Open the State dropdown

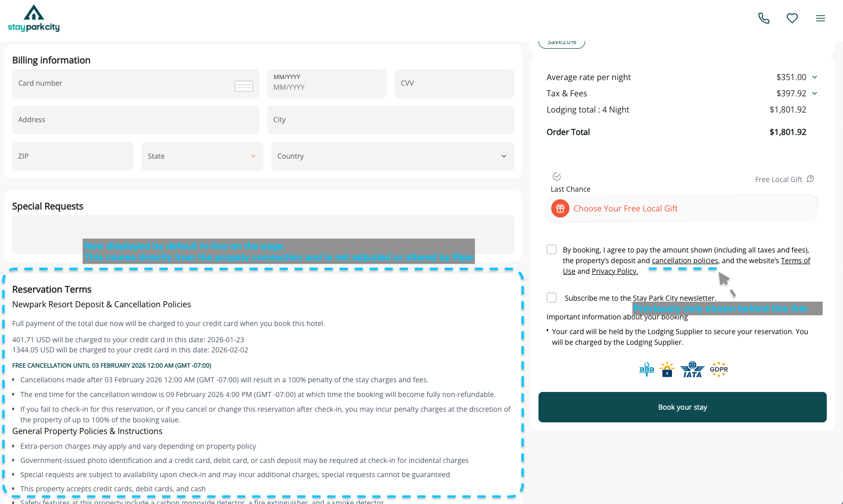tap(203, 156)
